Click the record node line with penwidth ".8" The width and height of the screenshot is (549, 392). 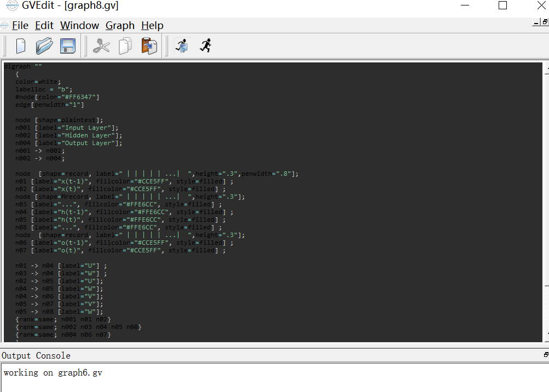point(157,174)
